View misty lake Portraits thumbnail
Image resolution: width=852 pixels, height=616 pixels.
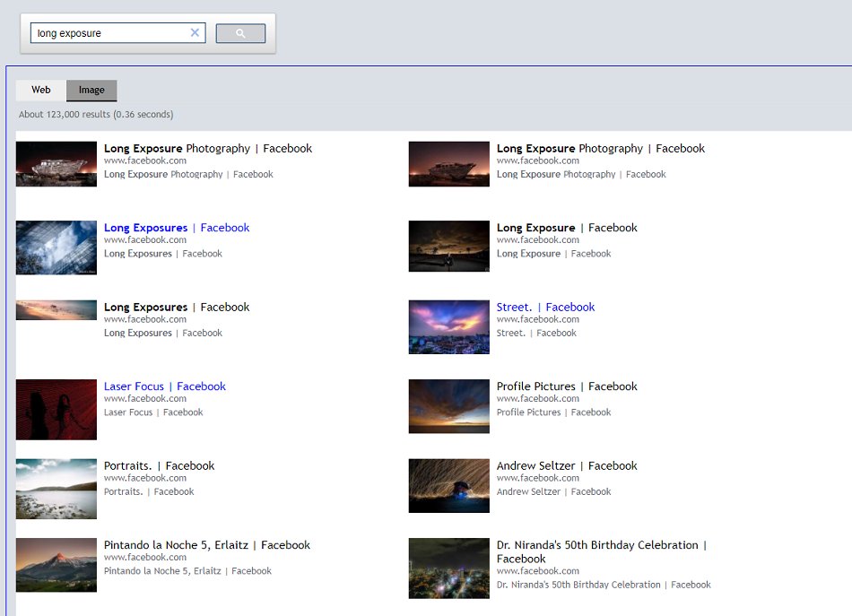[57, 489]
